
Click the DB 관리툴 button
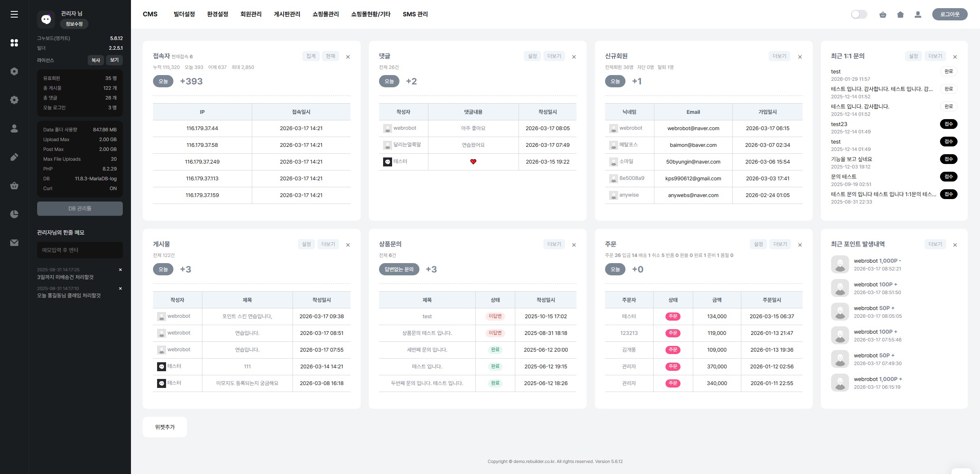click(80, 208)
